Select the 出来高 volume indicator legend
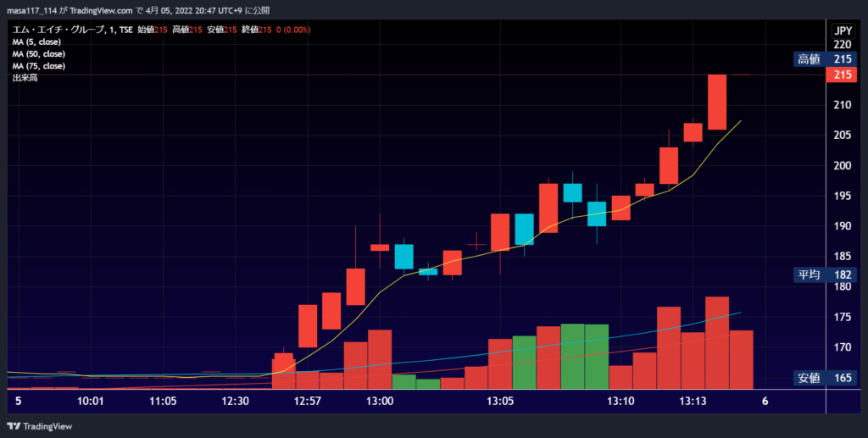The width and height of the screenshot is (868, 438). click(25, 78)
